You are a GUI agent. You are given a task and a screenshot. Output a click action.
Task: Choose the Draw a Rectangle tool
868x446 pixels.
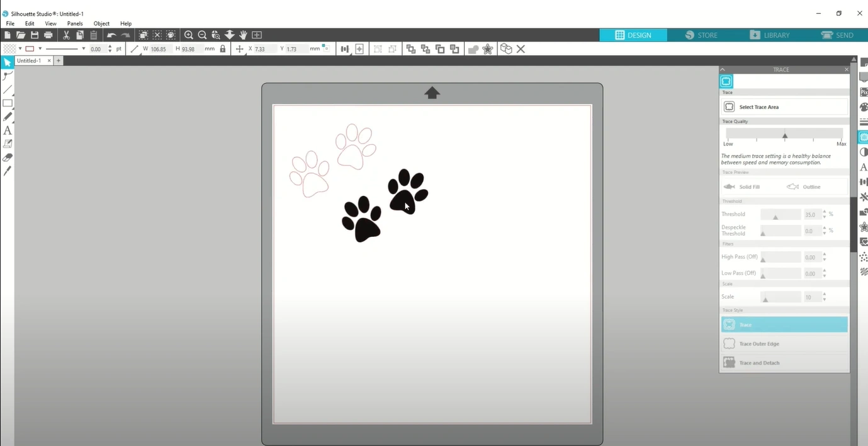(8, 103)
